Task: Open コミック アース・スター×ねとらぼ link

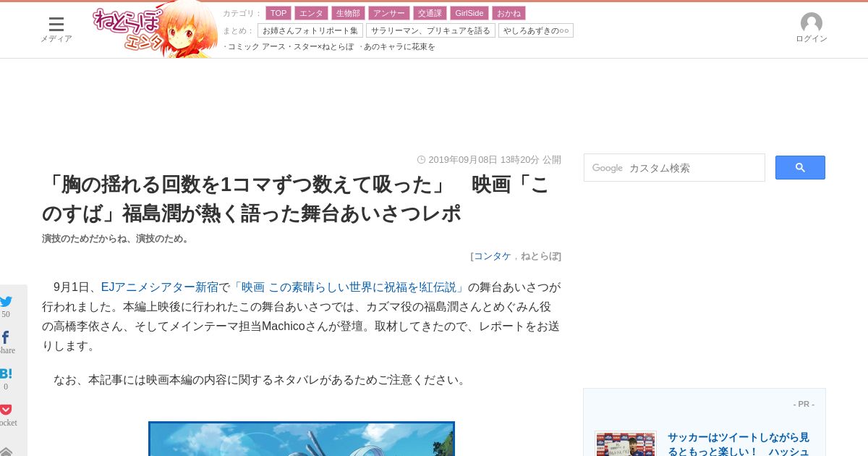Action: coord(290,47)
